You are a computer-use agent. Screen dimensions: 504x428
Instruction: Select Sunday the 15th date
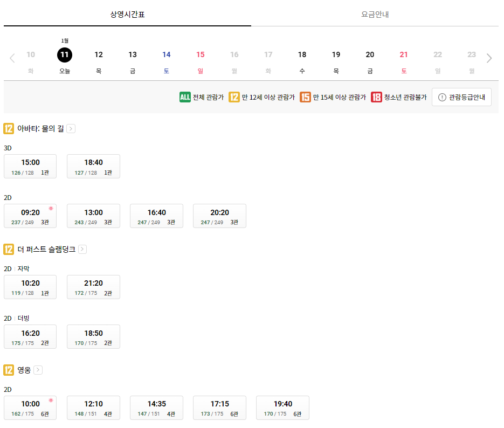pyautogui.click(x=200, y=54)
